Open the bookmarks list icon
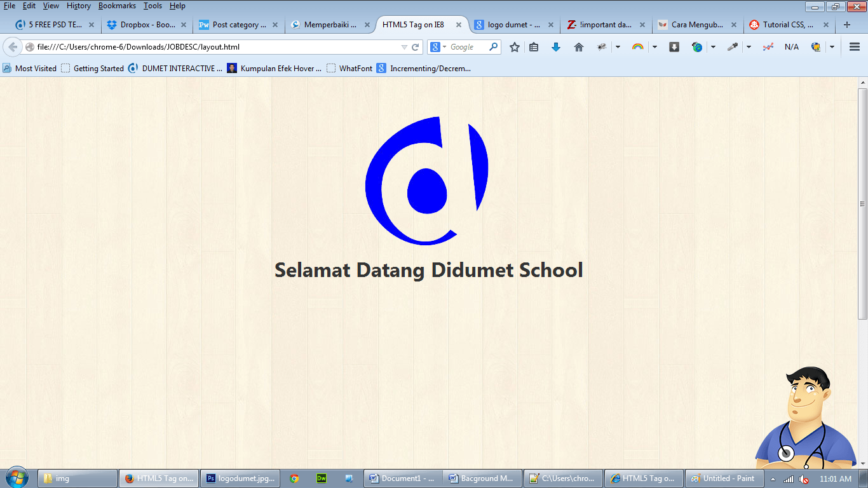This screenshot has height=488, width=868. pyautogui.click(x=534, y=47)
